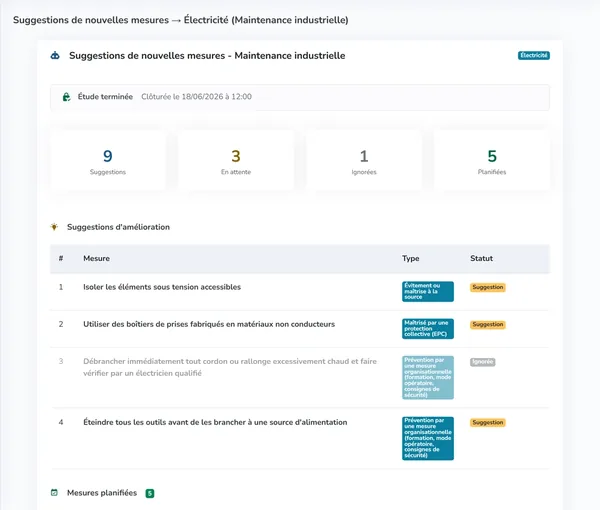
Task: Click the Type column header
Action: (411, 258)
